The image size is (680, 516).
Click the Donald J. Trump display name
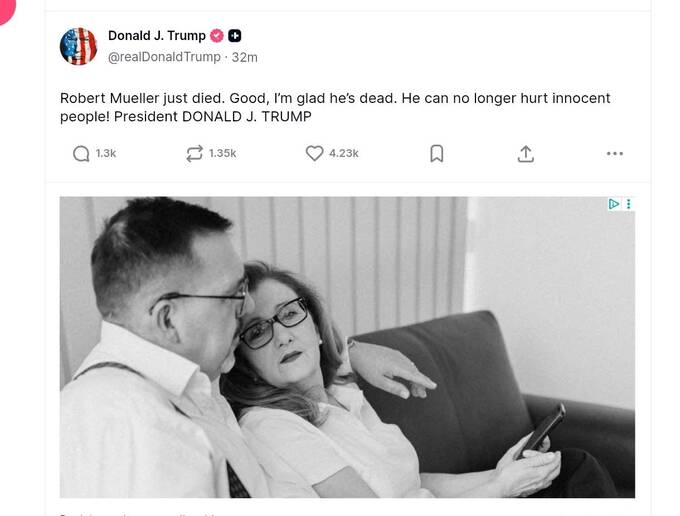coord(156,36)
